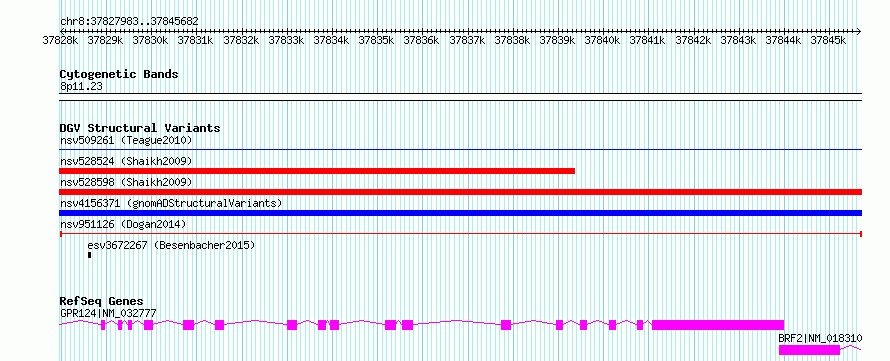Click the 37842k ruler label
Image resolution: width=890 pixels, height=361 pixels.
[x=693, y=40]
